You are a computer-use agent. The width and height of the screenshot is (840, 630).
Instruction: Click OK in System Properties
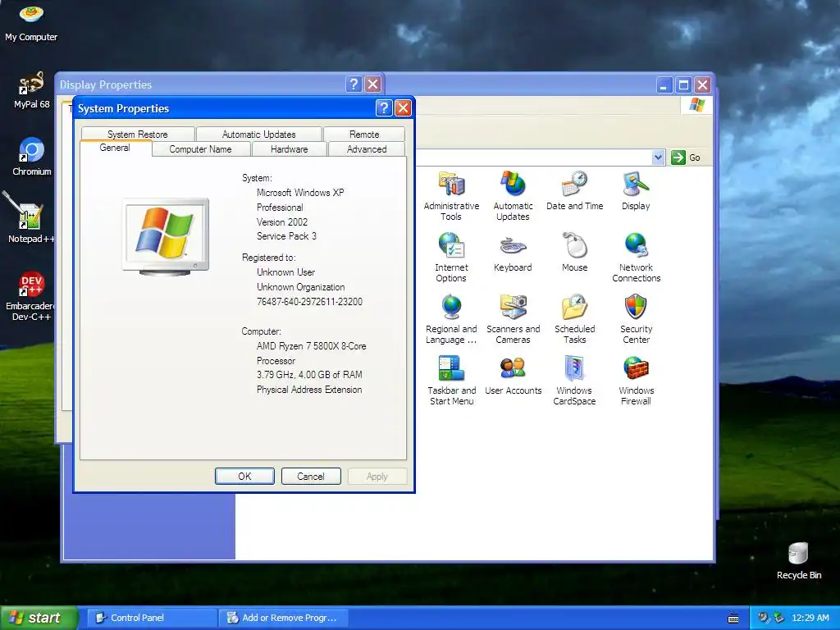click(244, 477)
